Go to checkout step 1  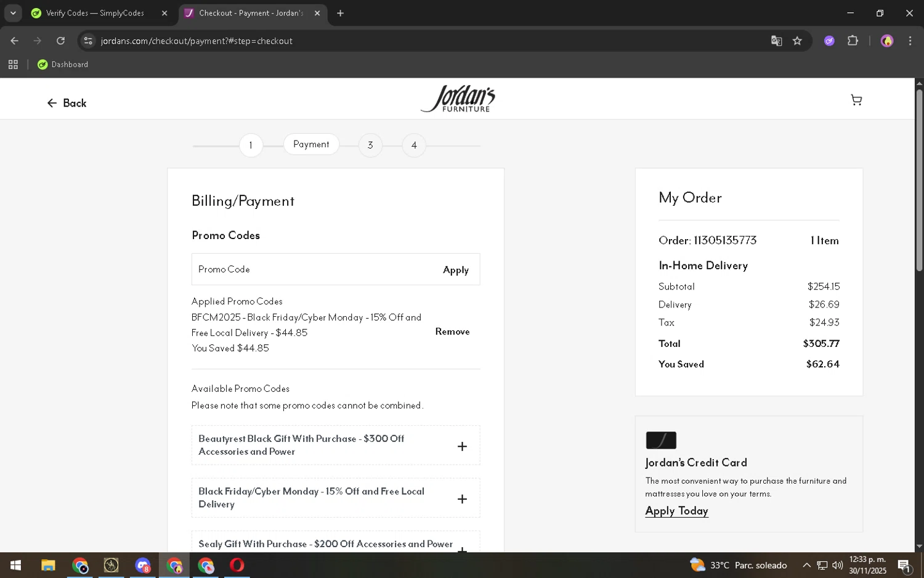click(251, 145)
